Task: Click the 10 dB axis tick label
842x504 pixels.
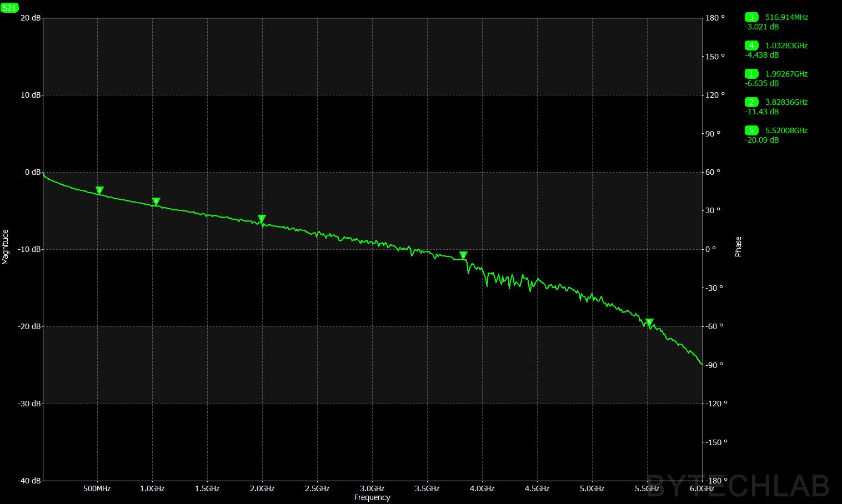Action: click(30, 95)
